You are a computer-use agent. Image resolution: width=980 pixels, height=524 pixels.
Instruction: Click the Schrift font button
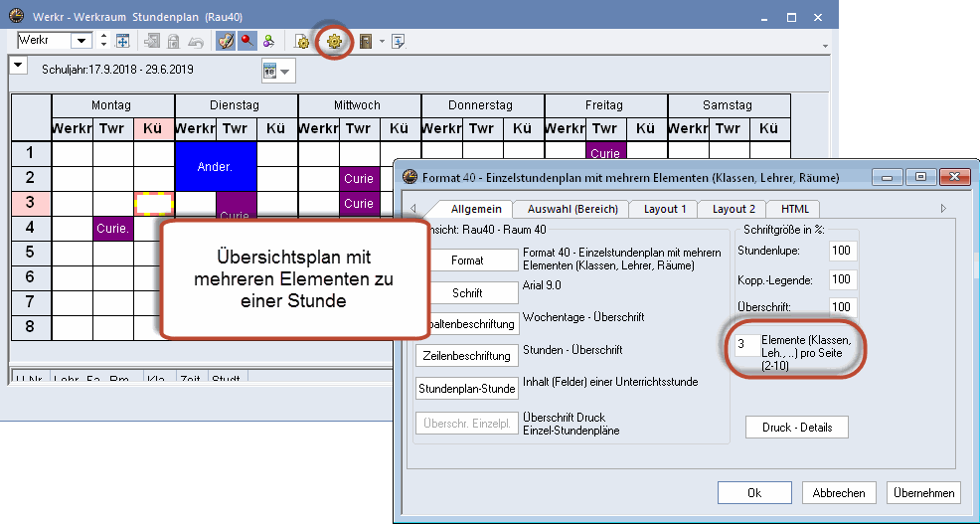[475, 292]
